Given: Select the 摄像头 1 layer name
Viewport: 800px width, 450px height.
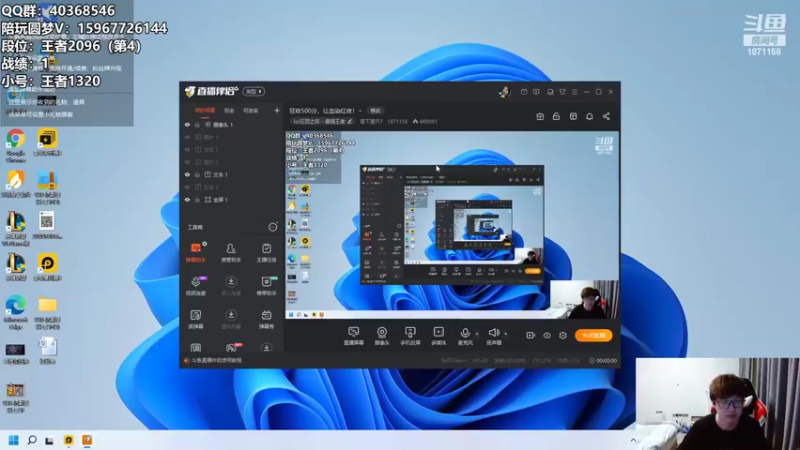Looking at the screenshot, I should coord(223,124).
